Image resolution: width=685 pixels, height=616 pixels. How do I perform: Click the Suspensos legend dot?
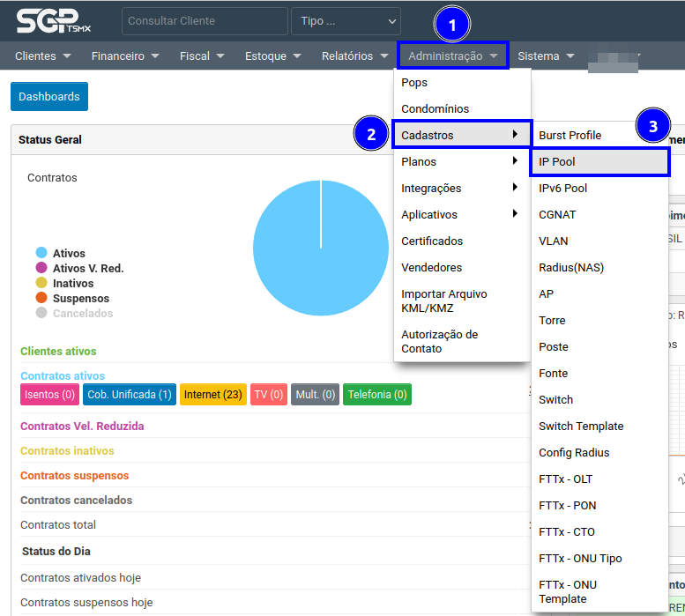pos(41,299)
